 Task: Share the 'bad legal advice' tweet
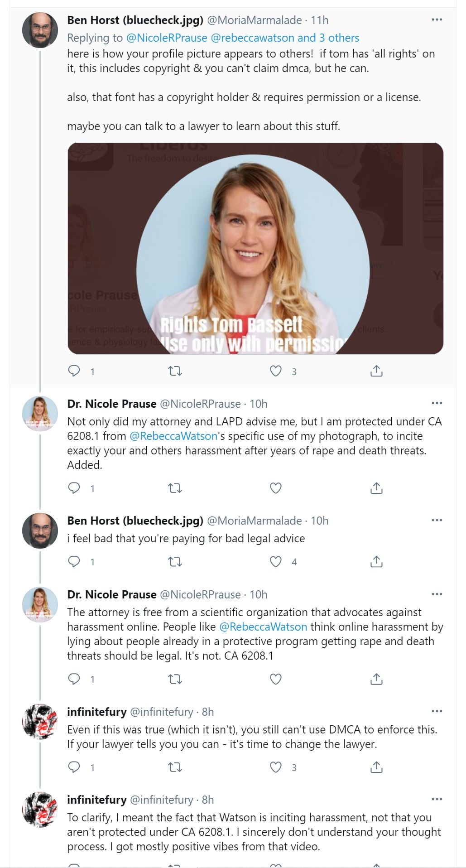point(376,562)
